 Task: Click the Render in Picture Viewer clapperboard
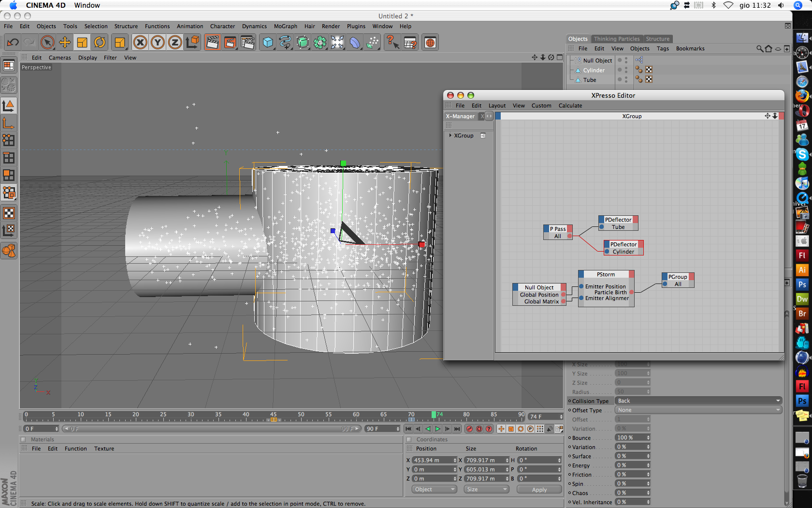(x=230, y=43)
